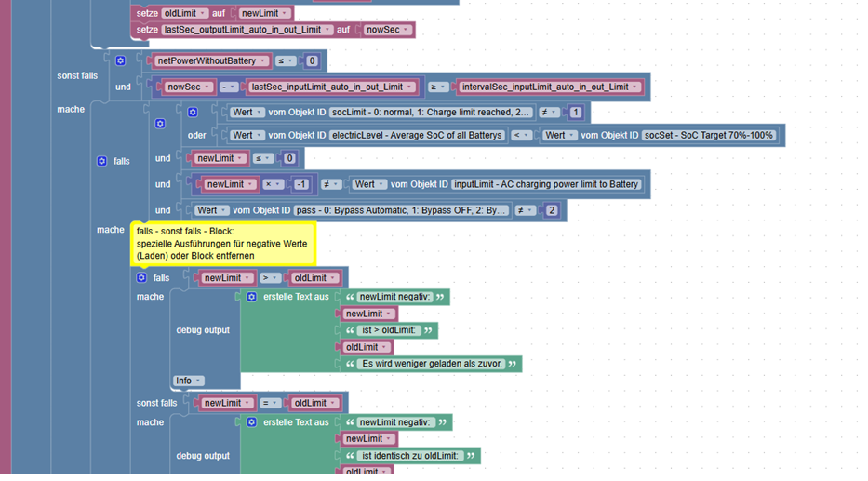Image resolution: width=868 pixels, height=481 pixels.
Task: Click object ID 'inputLimit - AC charging power limit to Battery'
Action: [546, 184]
